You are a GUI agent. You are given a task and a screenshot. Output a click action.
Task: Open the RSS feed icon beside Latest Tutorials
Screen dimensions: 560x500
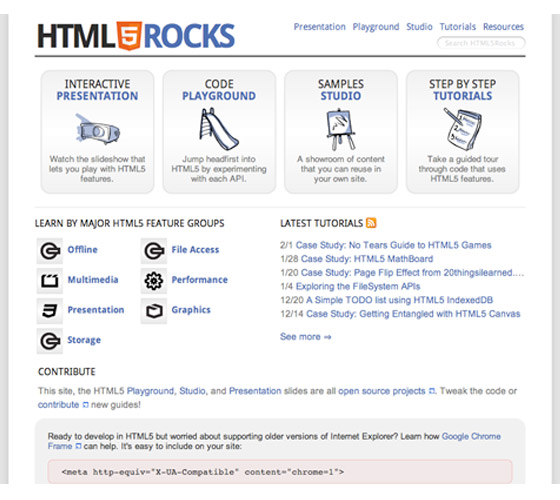(x=371, y=223)
